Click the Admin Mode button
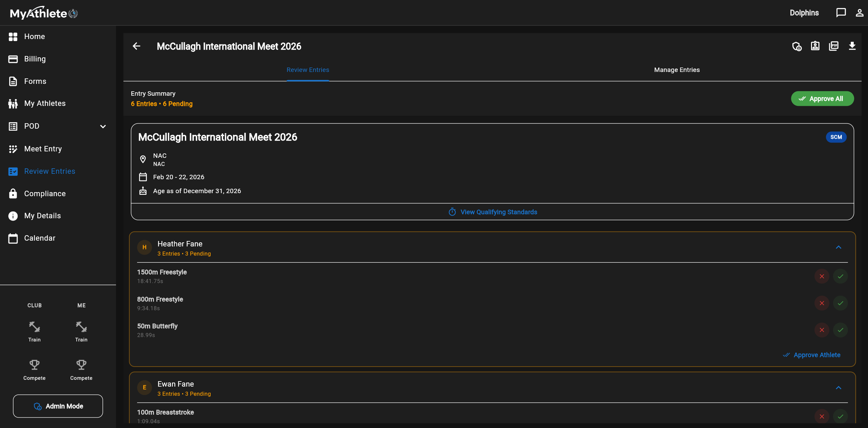This screenshot has width=868, height=428. coord(58,406)
